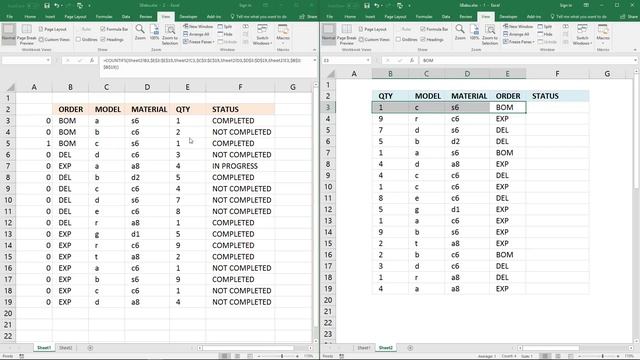Click Split in right window ribbon
This screenshot has height=360, width=640.
pyautogui.click(x=545, y=27)
